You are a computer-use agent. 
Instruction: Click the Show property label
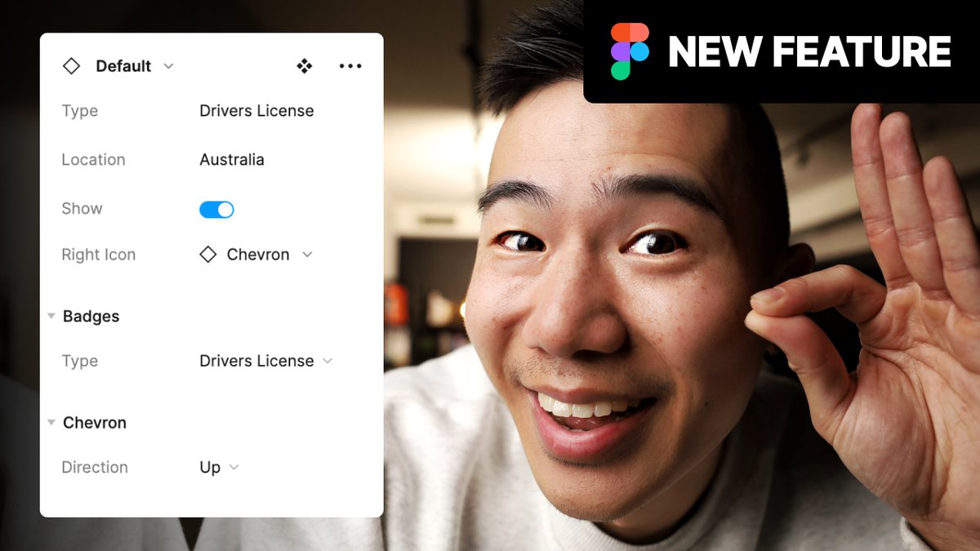82,209
